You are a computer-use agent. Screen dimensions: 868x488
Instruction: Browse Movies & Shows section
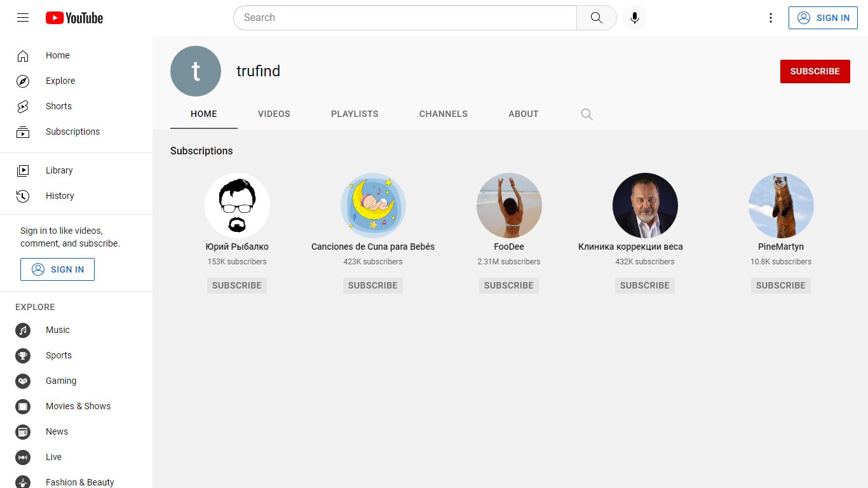tap(76, 406)
